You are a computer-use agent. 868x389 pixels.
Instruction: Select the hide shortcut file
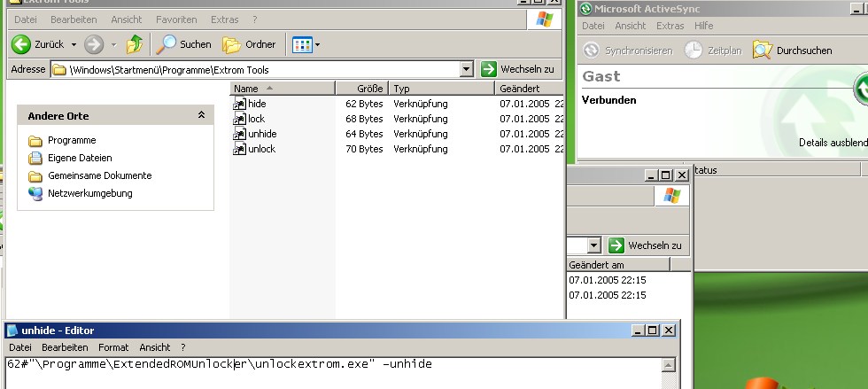click(x=257, y=104)
